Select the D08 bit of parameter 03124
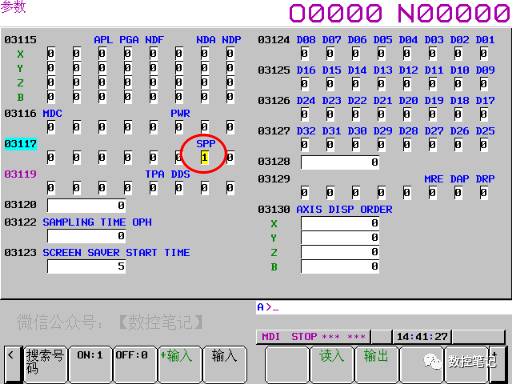The width and height of the screenshot is (513, 385). (x=304, y=53)
